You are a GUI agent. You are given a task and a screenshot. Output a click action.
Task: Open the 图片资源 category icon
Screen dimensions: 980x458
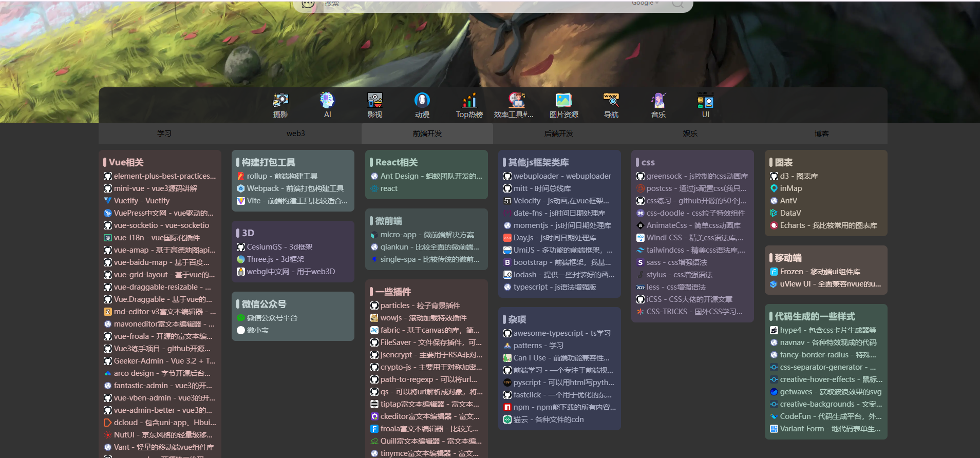pos(564,100)
